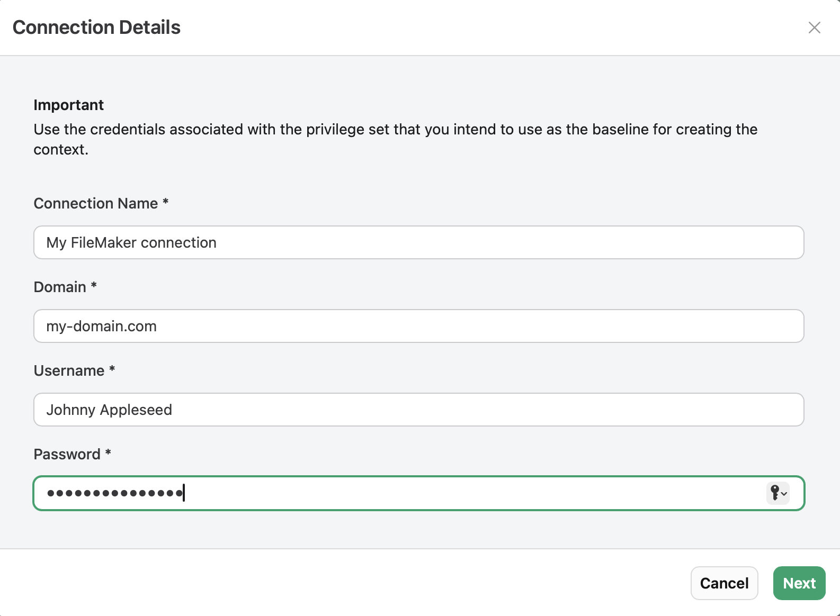Click the empty footer area left of Cancel
The width and height of the screenshot is (840, 616).
(x=344, y=583)
